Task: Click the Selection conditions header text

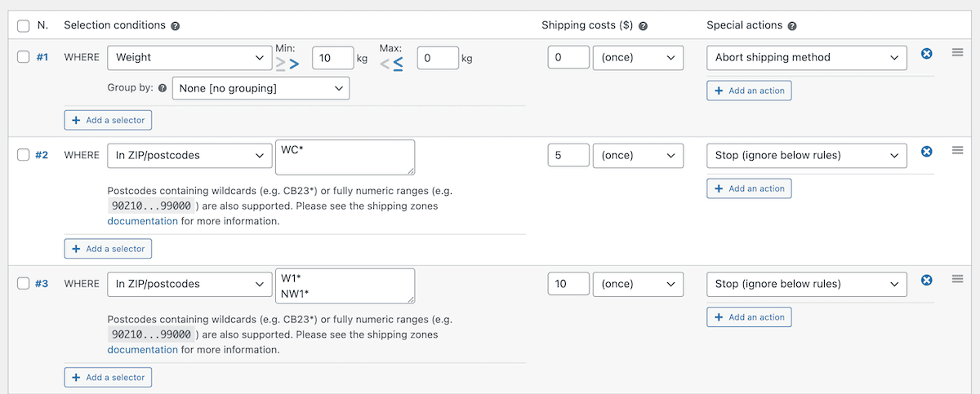Action: tap(115, 26)
